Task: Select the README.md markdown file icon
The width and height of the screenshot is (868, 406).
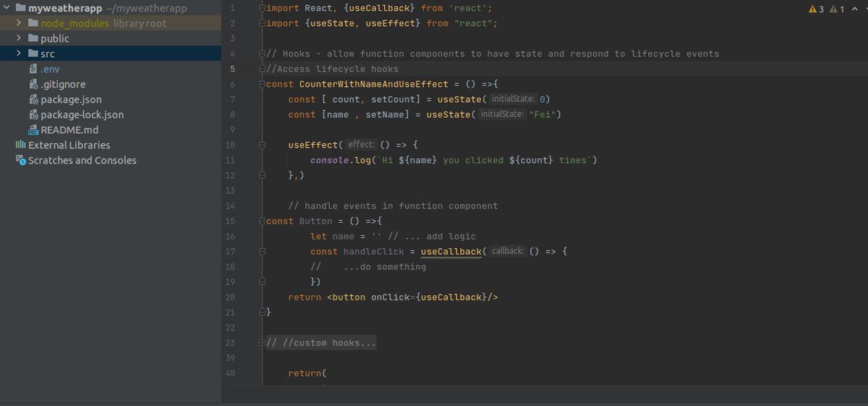Action: pyautogui.click(x=33, y=130)
